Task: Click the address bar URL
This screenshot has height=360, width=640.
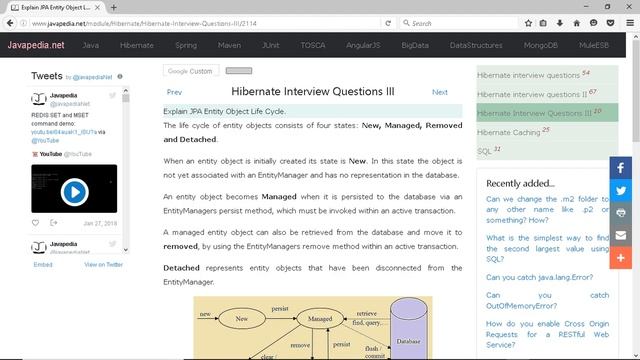Action: 144,24
